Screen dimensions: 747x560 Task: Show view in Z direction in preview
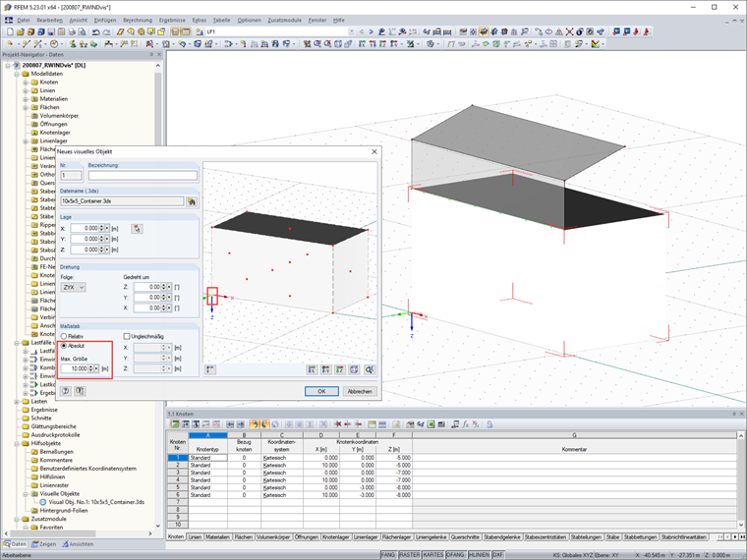340,370
